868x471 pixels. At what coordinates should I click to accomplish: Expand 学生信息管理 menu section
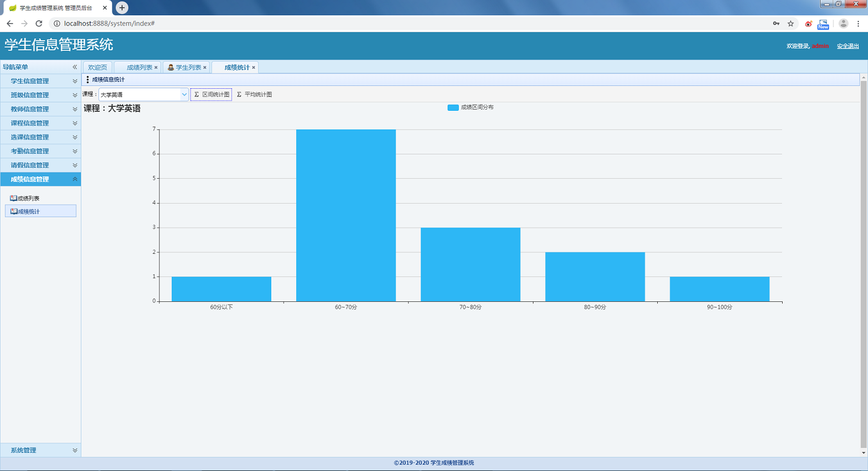(41, 81)
